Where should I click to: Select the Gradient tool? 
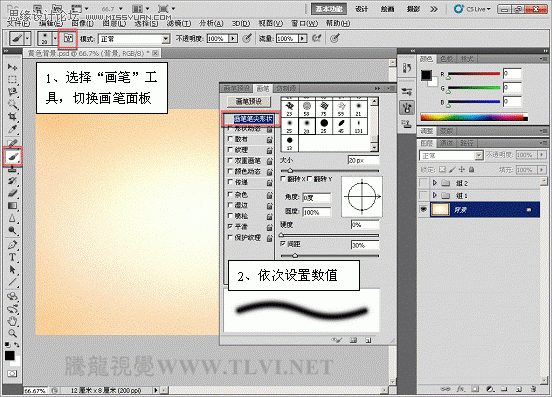point(12,206)
